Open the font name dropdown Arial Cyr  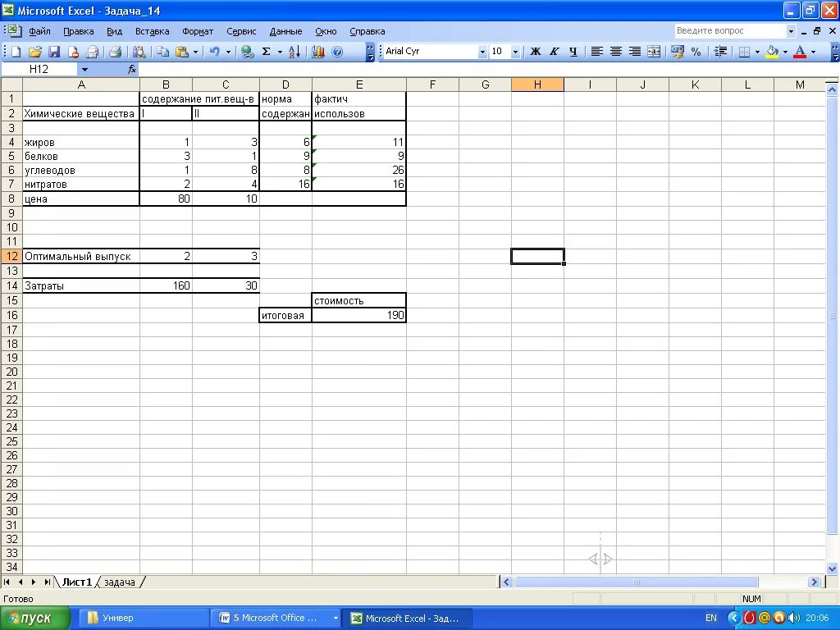tap(482, 52)
